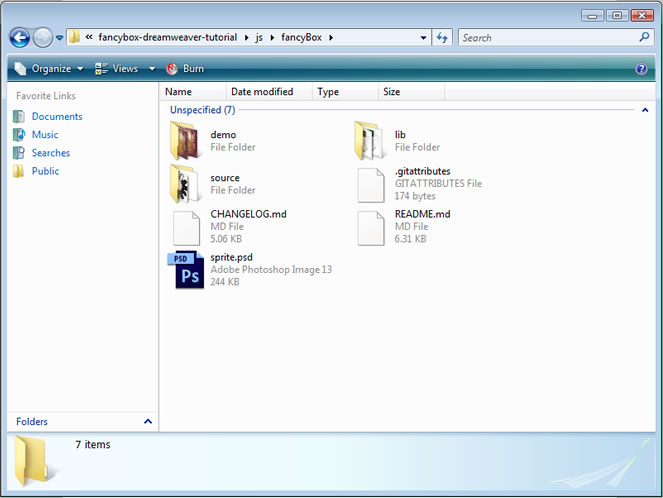Click the Back navigation arrow

19,38
